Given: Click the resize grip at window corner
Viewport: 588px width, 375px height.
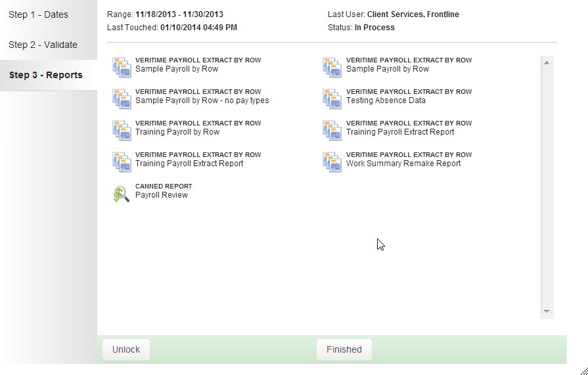Looking at the screenshot, I should [x=583, y=370].
